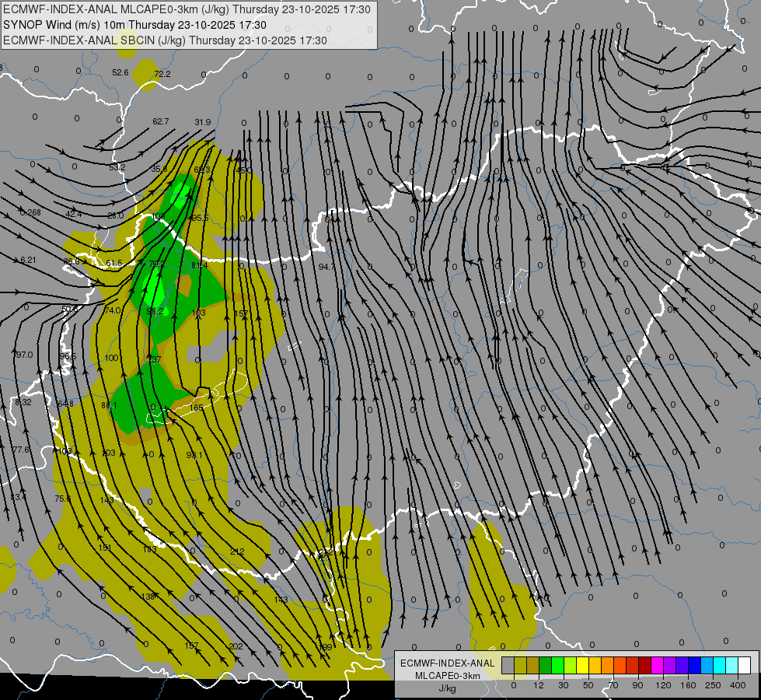Click the legend tick label 50
The width and height of the screenshot is (761, 700).
coord(588,685)
